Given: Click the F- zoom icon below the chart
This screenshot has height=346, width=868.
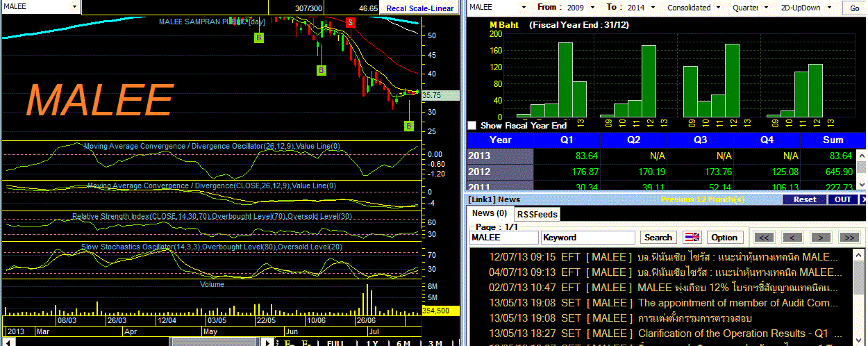Looking at the screenshot, I should (306, 343).
